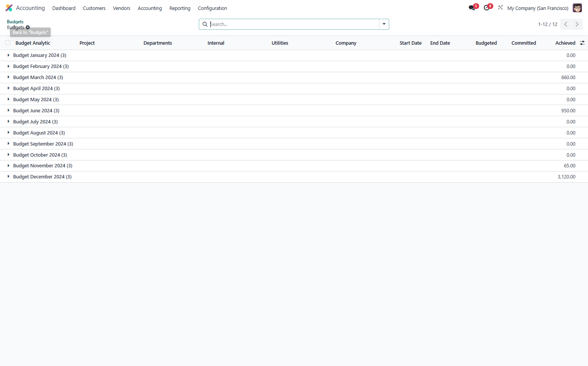This screenshot has width=588, height=366.
Task: Focus the Search input field
Action: point(294,24)
